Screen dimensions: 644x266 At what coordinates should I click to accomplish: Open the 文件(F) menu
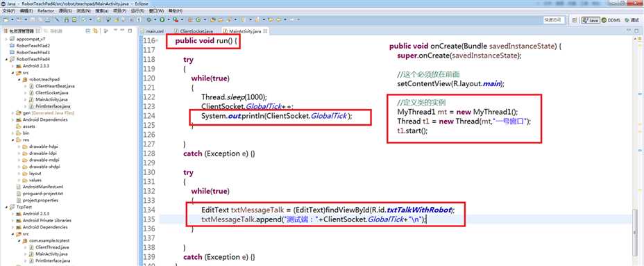8,10
